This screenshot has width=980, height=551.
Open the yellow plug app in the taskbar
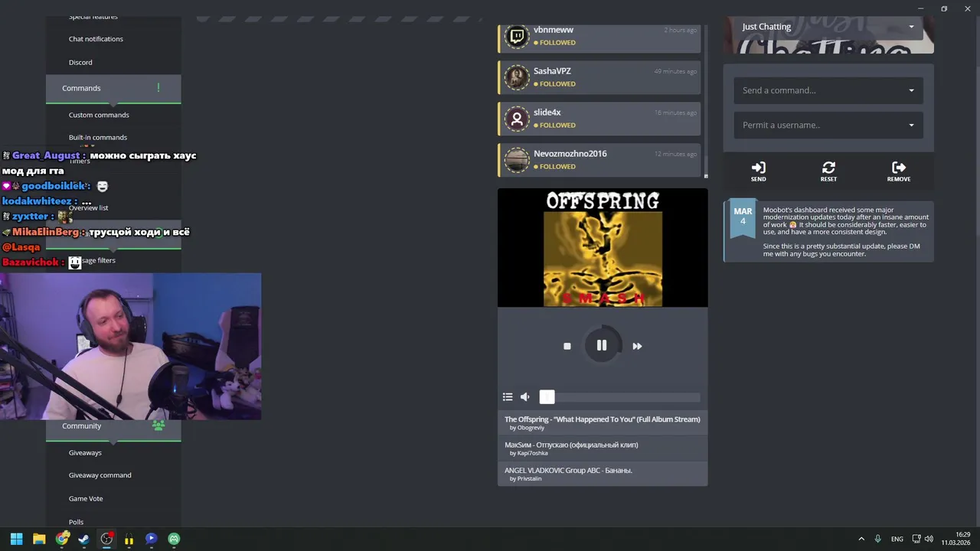click(x=129, y=539)
